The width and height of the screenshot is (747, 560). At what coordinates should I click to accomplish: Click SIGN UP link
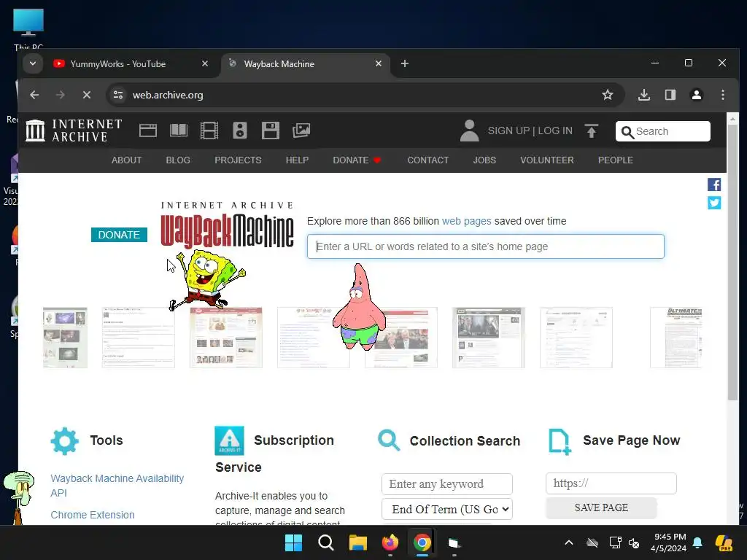click(x=508, y=131)
